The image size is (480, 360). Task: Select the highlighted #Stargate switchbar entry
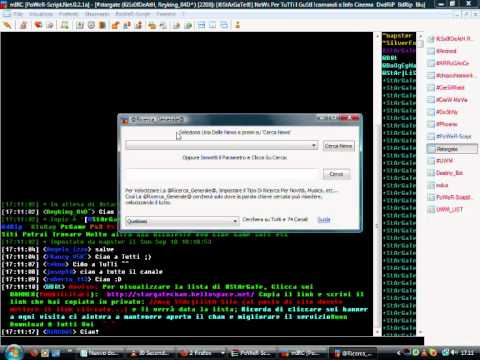coord(452,149)
